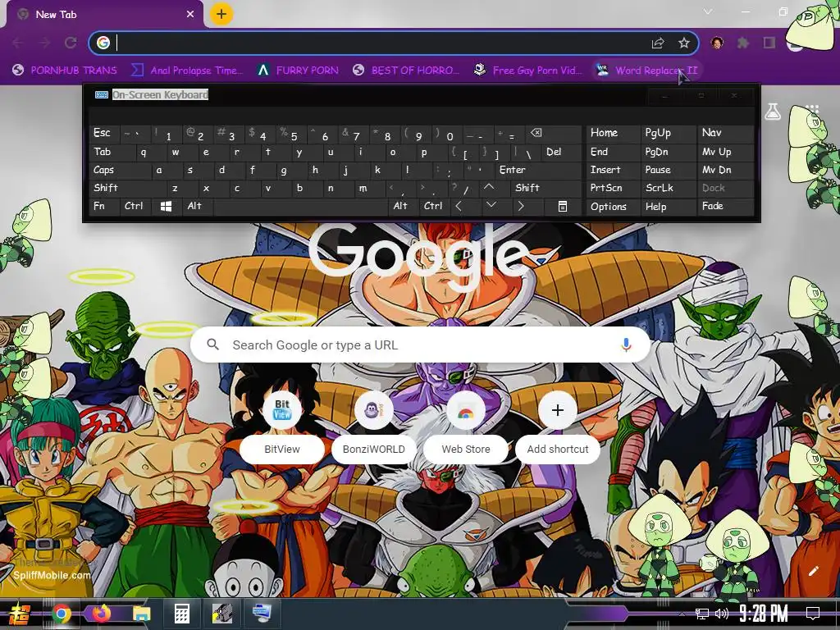This screenshot has width=840, height=630.
Task: Open BonziWORLD shortcut icon
Action: tap(373, 410)
